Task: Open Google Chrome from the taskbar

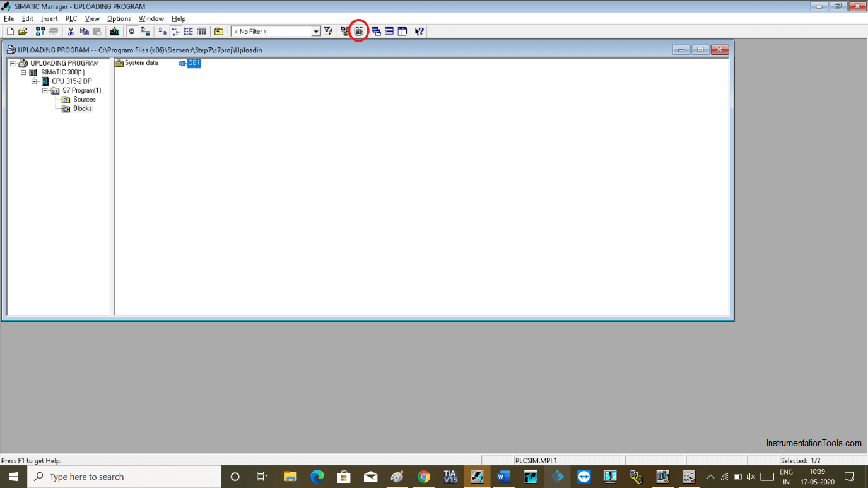Action: coord(423,477)
